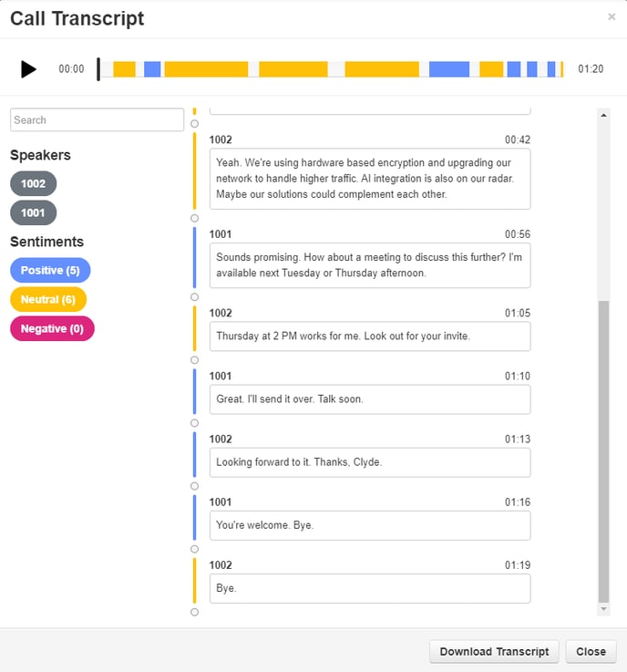The height and width of the screenshot is (672, 627).
Task: Toggle the Neutral (6) sentiment filter
Action: 48,299
